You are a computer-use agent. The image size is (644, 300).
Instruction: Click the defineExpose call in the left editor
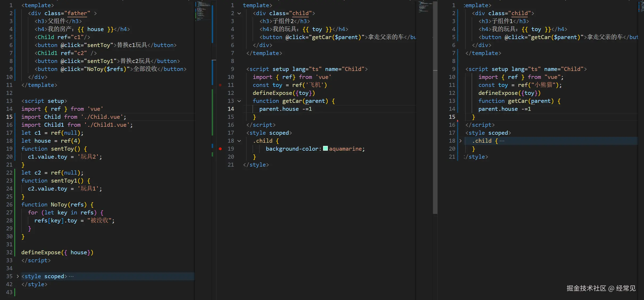coord(41,252)
